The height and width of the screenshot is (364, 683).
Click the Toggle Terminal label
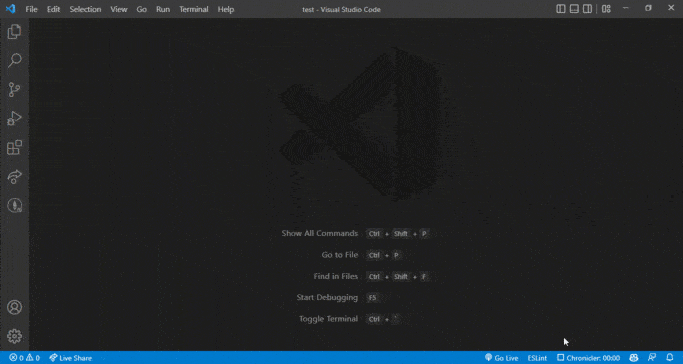tap(328, 319)
